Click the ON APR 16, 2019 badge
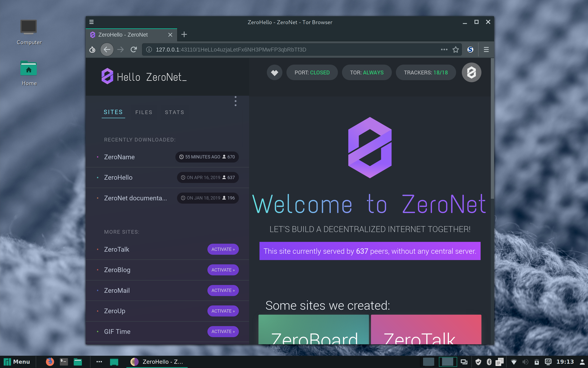This screenshot has width=588, height=368. tap(208, 177)
